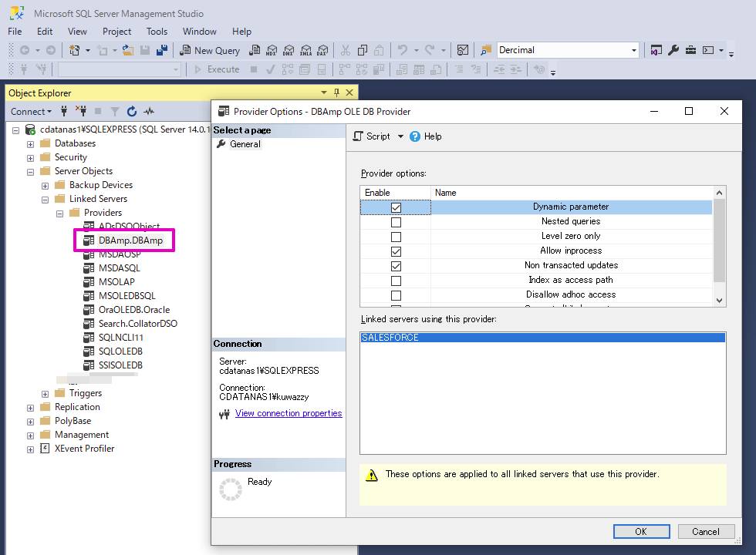
Task: Open the Tools menu
Action: click(x=157, y=32)
